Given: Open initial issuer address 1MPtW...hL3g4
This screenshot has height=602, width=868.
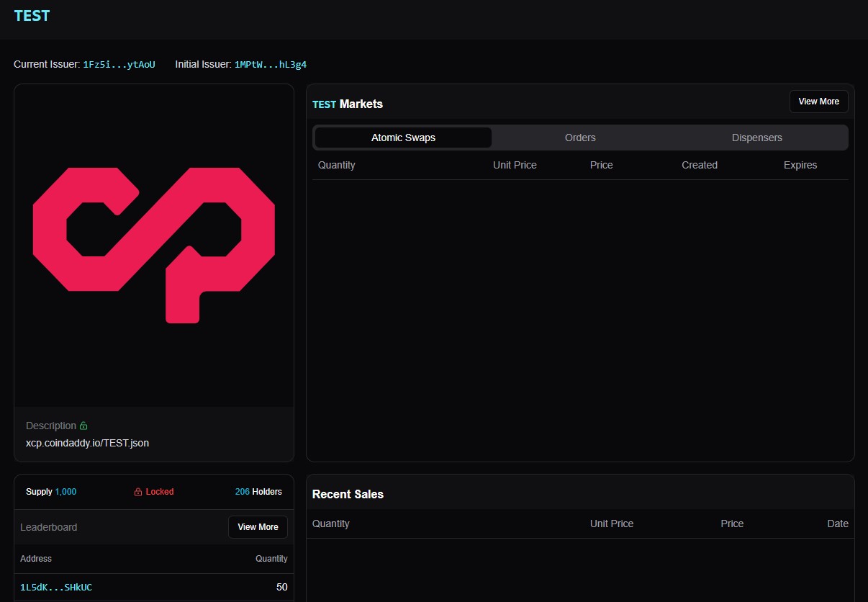Looking at the screenshot, I should pos(271,65).
